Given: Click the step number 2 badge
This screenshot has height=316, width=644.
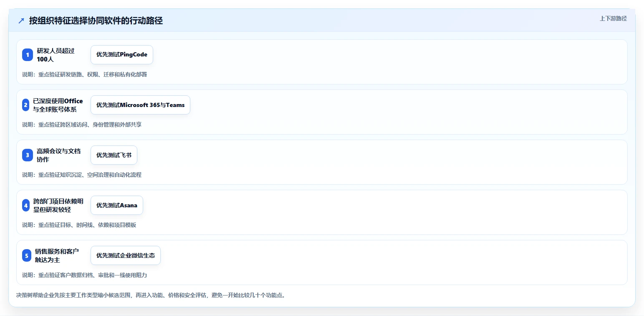Looking at the screenshot, I should (x=26, y=105).
